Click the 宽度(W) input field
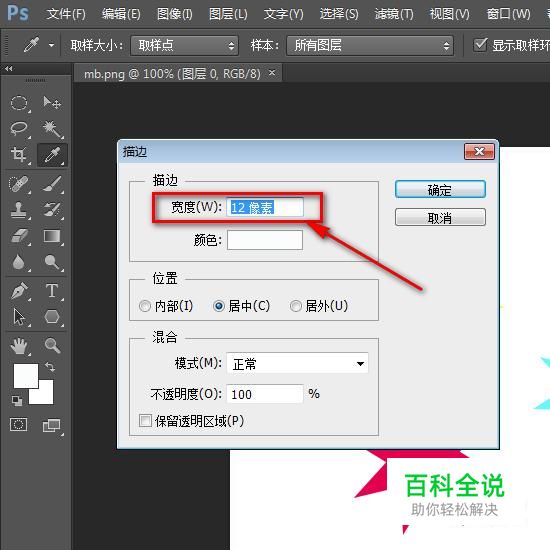 pyautogui.click(x=265, y=207)
